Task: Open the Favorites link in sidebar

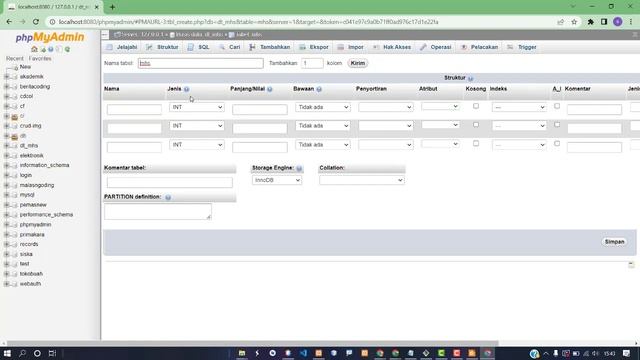Action: (40, 59)
